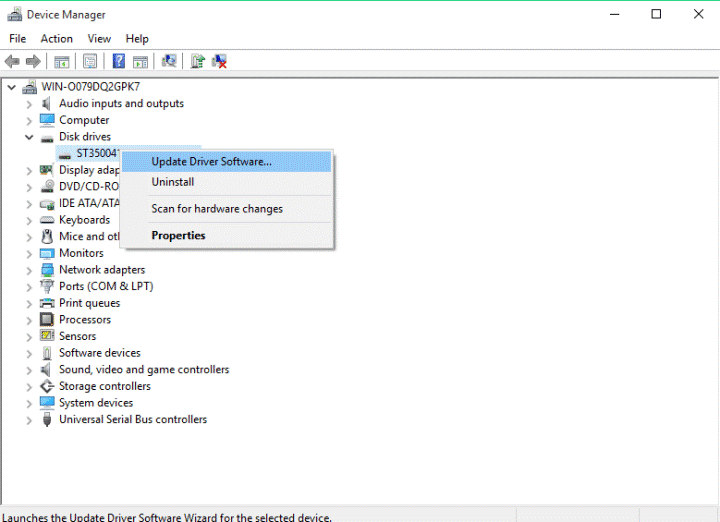Click the Audio inputs speaker icon
720x522 pixels.
(x=46, y=104)
